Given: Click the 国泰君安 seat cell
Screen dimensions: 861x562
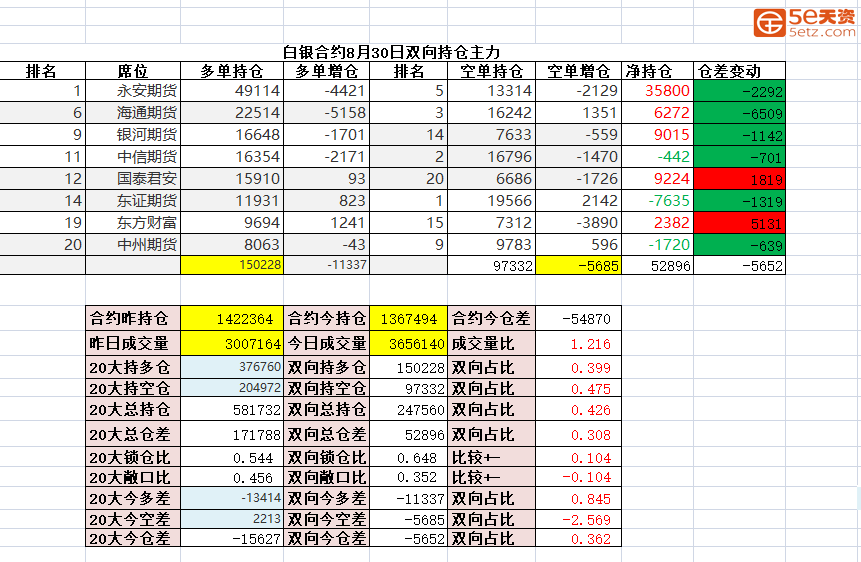Looking at the screenshot, I should 133,179.
